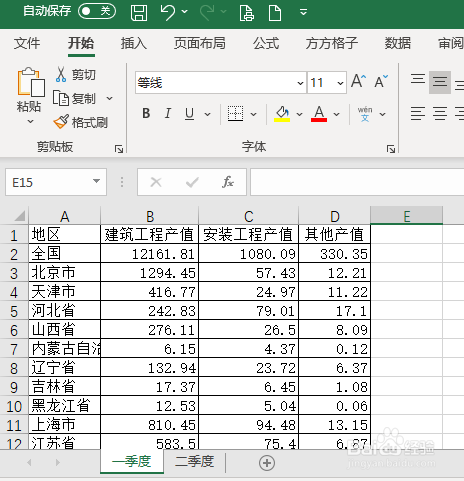Click the align left icon
Screen dimensions: 464x481
[x=418, y=114]
